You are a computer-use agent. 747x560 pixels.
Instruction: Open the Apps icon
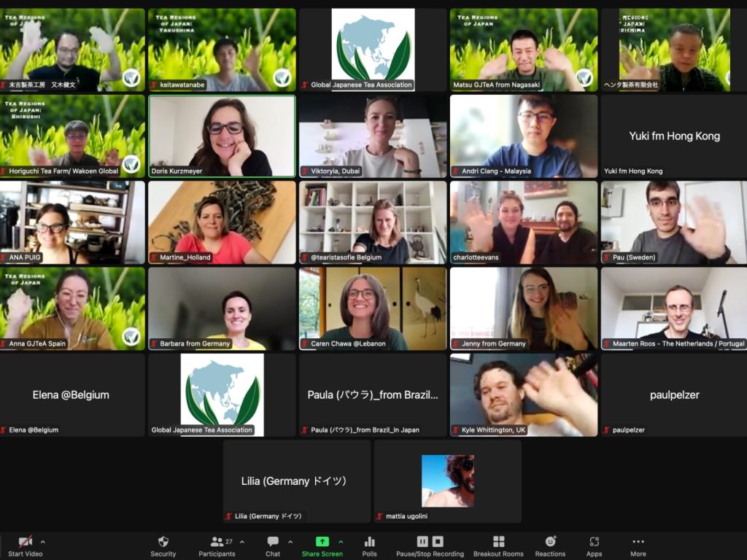[x=594, y=542]
